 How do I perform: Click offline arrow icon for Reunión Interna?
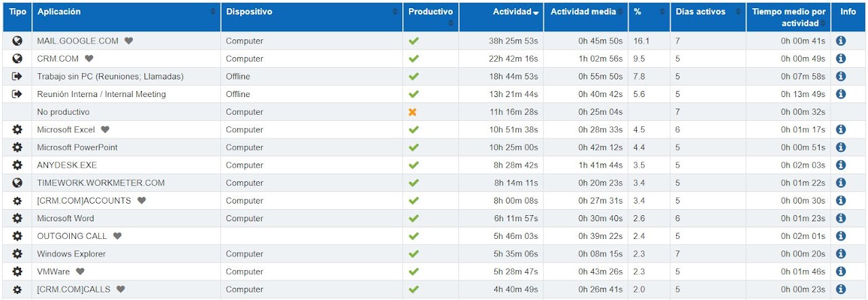(x=18, y=94)
